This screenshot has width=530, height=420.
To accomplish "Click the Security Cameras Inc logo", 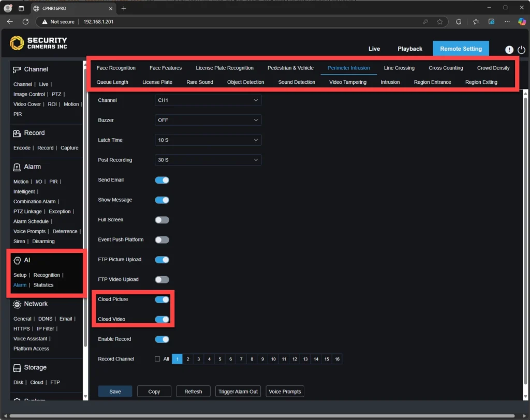I will coord(38,43).
